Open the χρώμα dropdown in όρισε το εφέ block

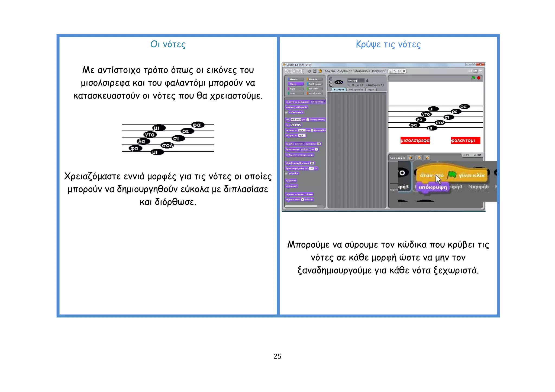click(x=305, y=149)
